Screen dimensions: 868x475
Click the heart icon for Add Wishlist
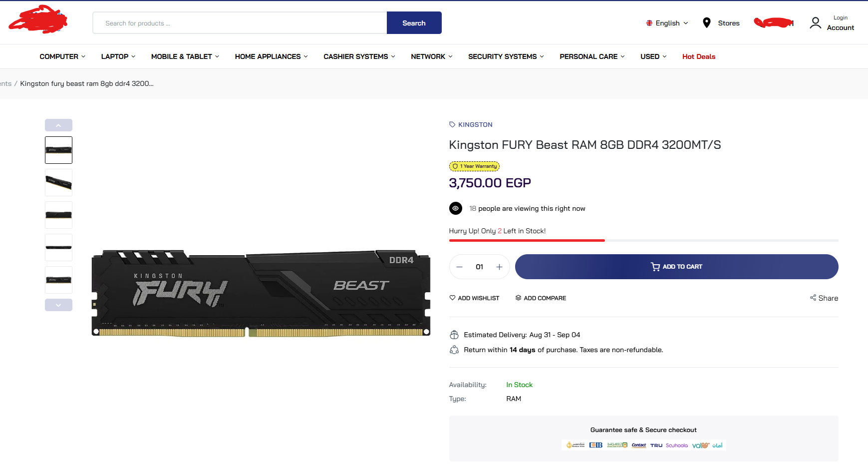[x=452, y=298]
